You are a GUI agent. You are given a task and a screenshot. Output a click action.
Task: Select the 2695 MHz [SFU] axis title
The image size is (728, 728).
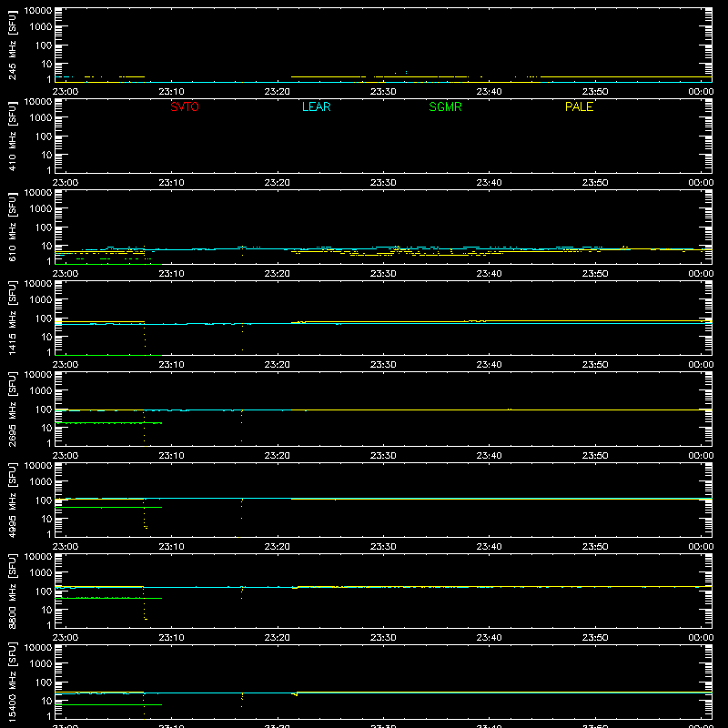13,409
